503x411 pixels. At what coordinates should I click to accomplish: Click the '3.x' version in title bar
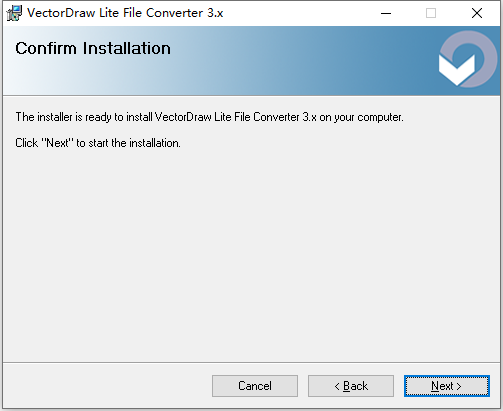215,13
